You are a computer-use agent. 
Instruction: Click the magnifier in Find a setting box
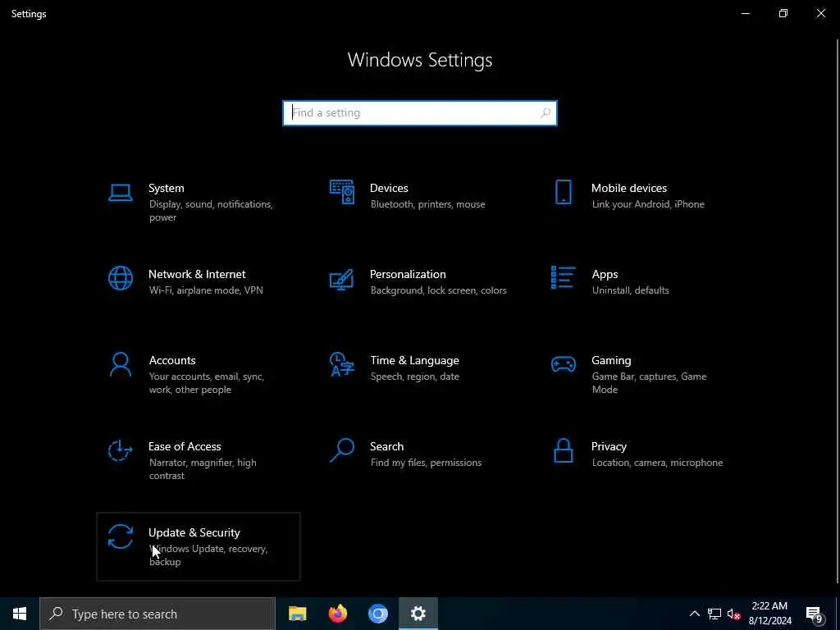546,113
